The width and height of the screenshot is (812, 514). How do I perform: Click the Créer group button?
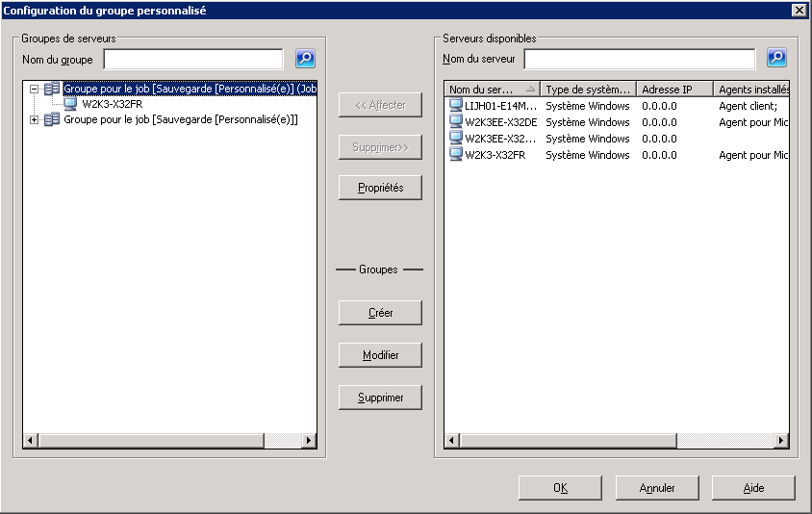coord(380,313)
